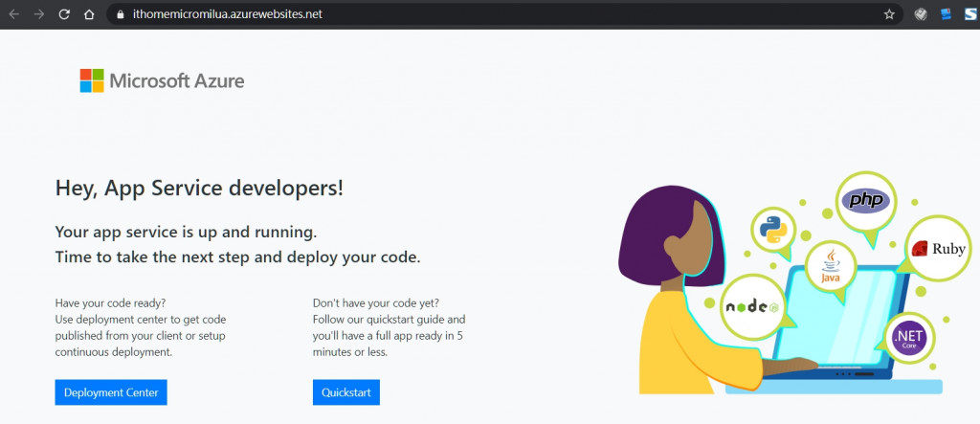
Task: Click the Ruby logo bubble
Action: (939, 248)
